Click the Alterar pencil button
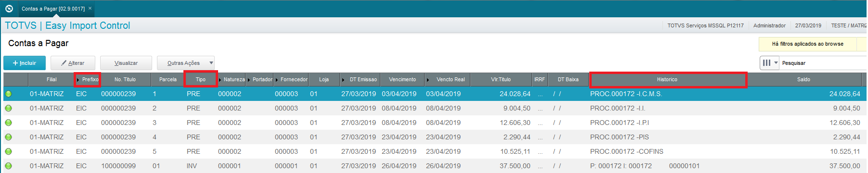The width and height of the screenshot is (868, 173). click(73, 63)
